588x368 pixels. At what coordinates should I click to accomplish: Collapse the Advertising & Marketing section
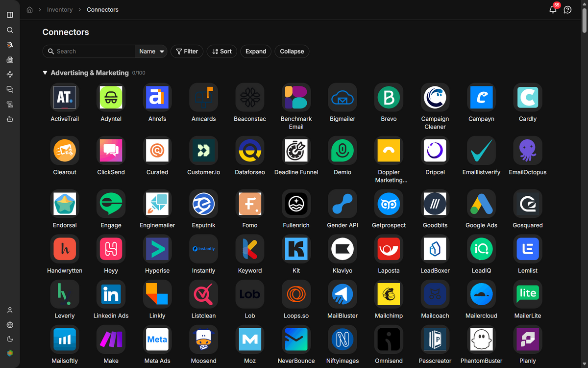45,73
